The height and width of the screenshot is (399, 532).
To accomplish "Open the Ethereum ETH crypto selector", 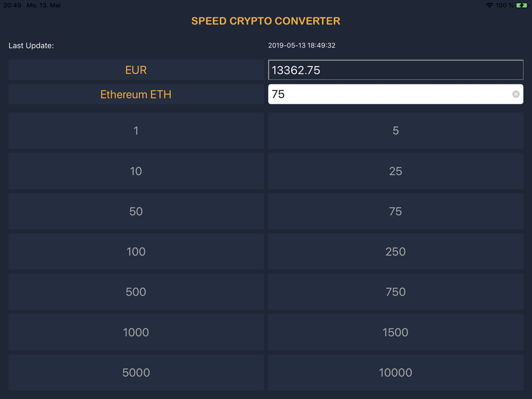I will 136,95.
